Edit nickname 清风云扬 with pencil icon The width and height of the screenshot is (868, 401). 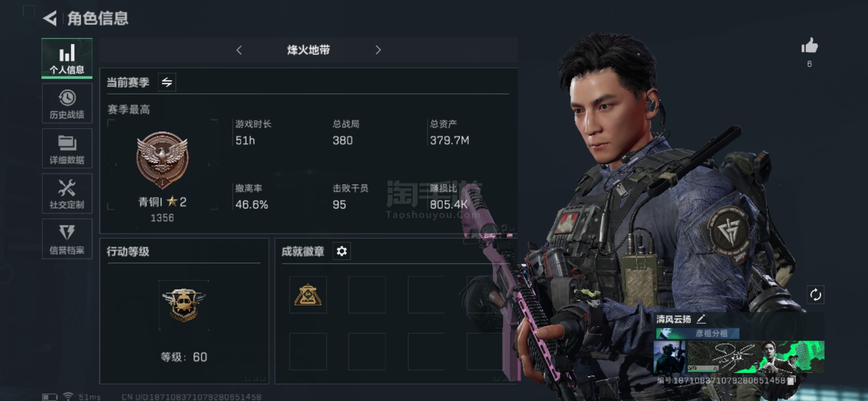pos(701,319)
